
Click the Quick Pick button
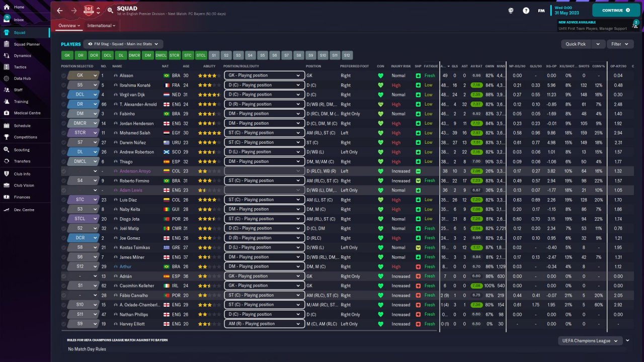(576, 44)
